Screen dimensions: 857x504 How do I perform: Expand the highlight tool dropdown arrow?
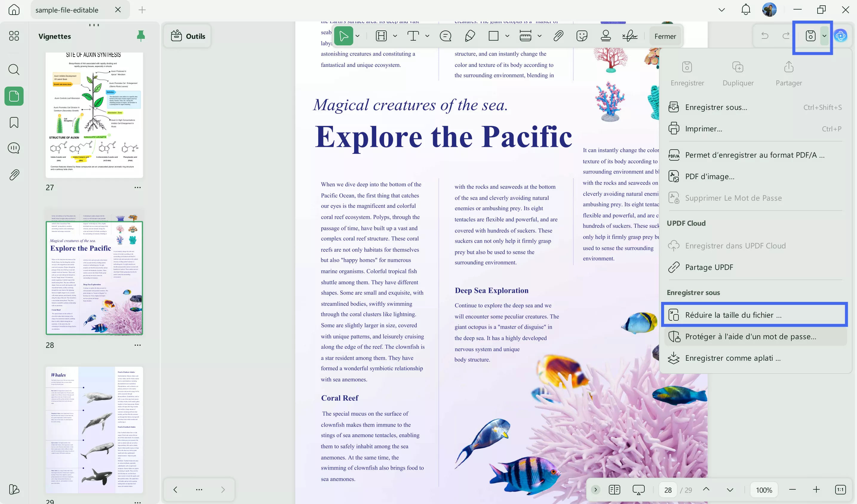click(395, 36)
